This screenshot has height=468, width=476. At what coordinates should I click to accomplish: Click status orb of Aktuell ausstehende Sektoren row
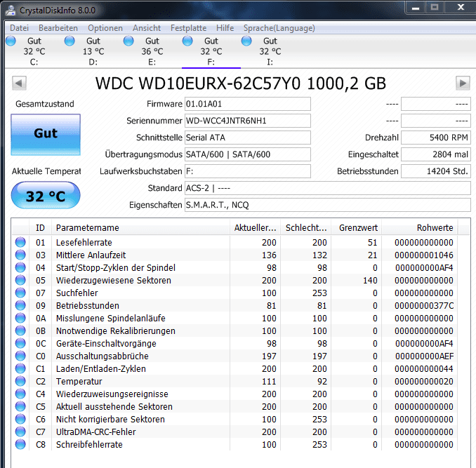pos(20,406)
